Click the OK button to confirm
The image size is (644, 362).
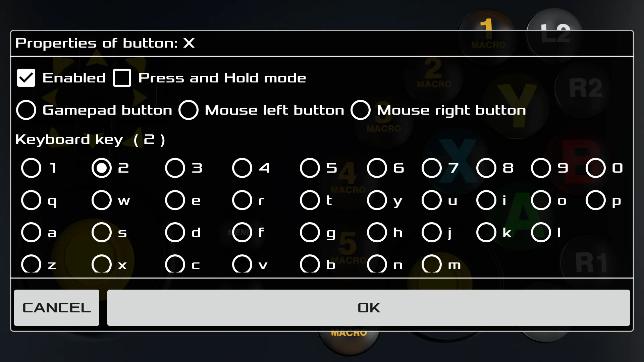tap(368, 308)
